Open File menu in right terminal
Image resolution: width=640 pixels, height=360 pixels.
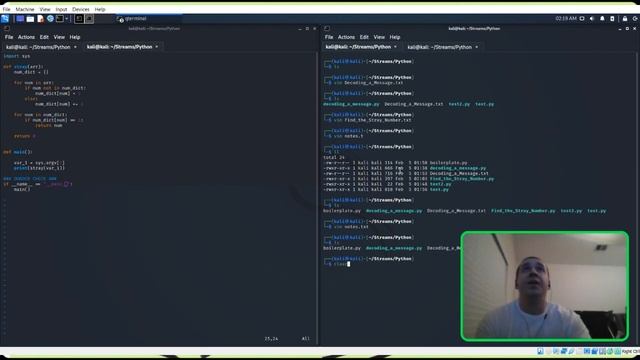click(329, 37)
